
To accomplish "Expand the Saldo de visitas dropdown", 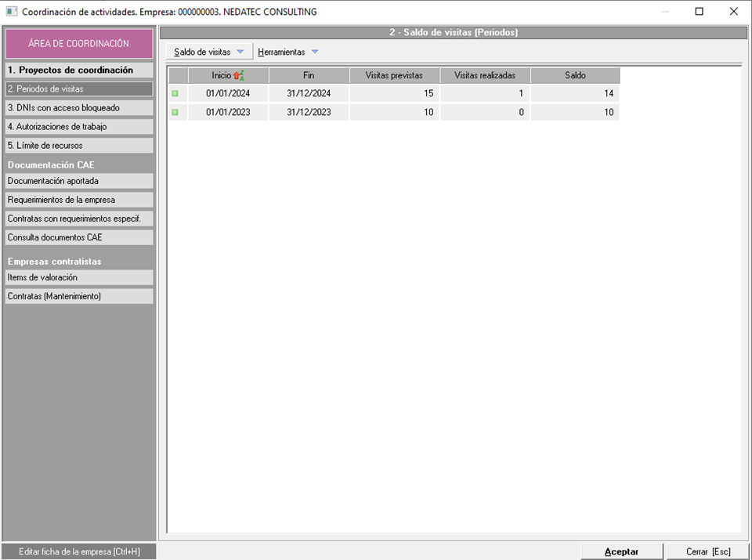I will 209,52.
